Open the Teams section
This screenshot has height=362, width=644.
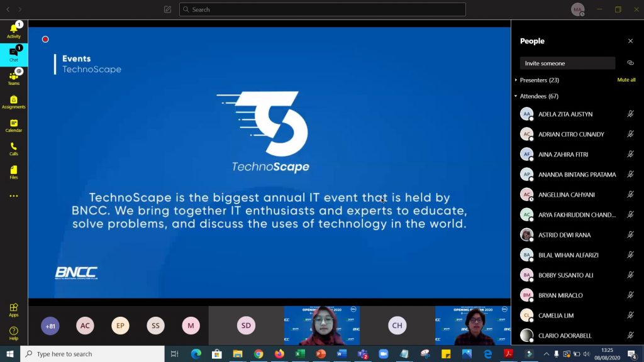click(14, 78)
